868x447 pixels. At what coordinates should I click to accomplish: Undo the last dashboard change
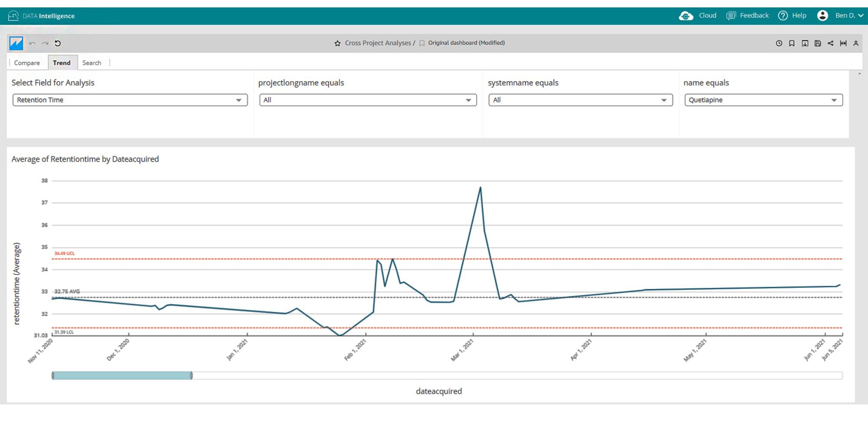click(32, 43)
